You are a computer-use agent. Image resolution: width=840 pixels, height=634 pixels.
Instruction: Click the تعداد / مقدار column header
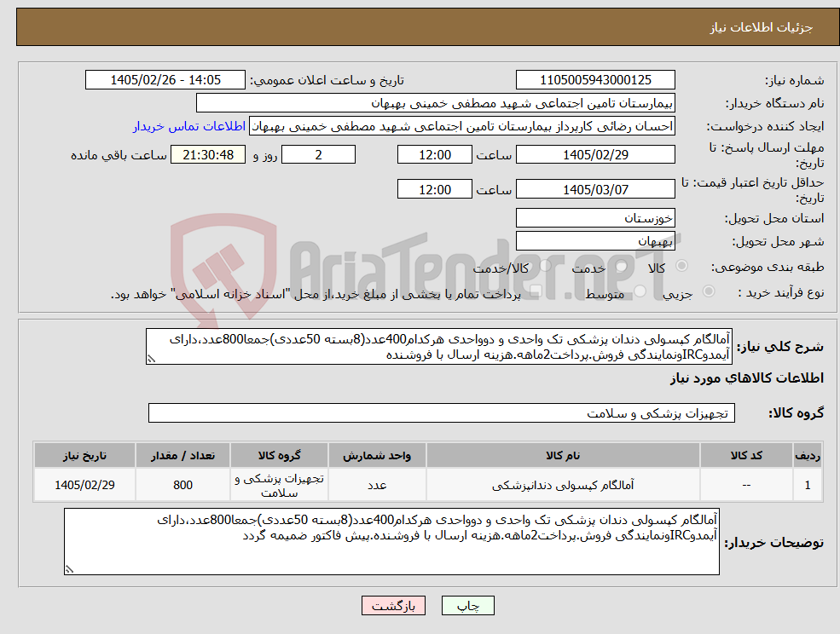[182, 455]
